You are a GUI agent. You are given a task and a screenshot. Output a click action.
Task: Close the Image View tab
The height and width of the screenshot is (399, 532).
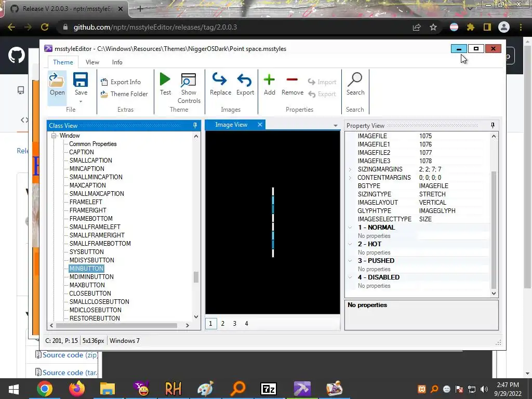260,125
